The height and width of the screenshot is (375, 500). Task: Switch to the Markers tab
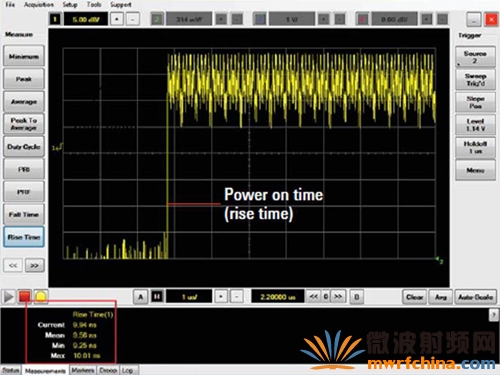pyautogui.click(x=83, y=370)
